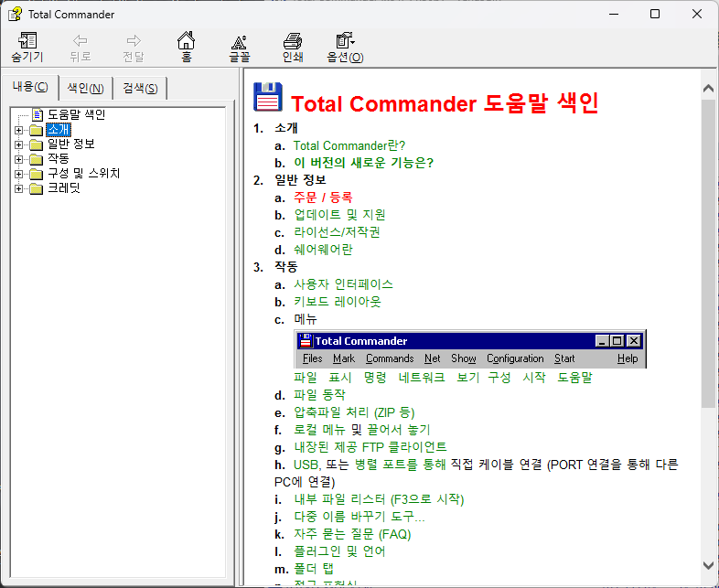The width and height of the screenshot is (719, 588).
Task: Click the 파일 menu link under the image
Action: coord(306,378)
